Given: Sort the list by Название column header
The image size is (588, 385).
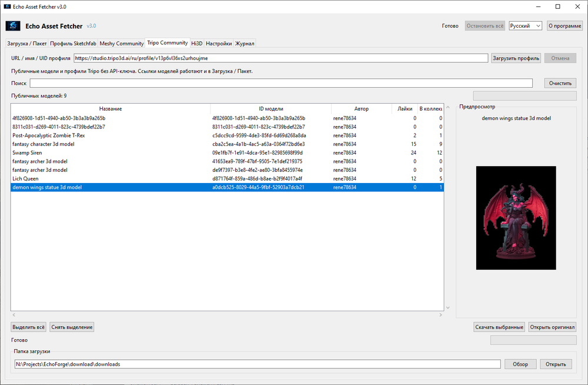Looking at the screenshot, I should (x=111, y=108).
